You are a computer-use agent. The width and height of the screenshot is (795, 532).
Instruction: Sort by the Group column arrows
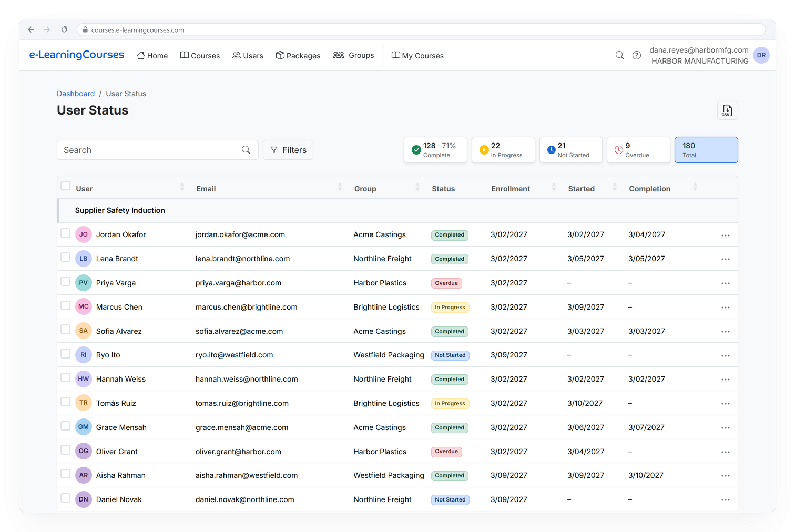417,187
